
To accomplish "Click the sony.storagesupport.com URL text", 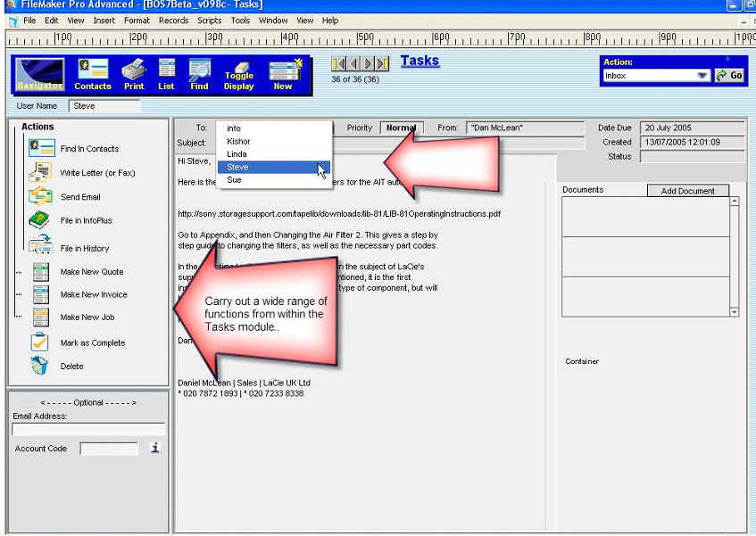I will click(x=339, y=213).
